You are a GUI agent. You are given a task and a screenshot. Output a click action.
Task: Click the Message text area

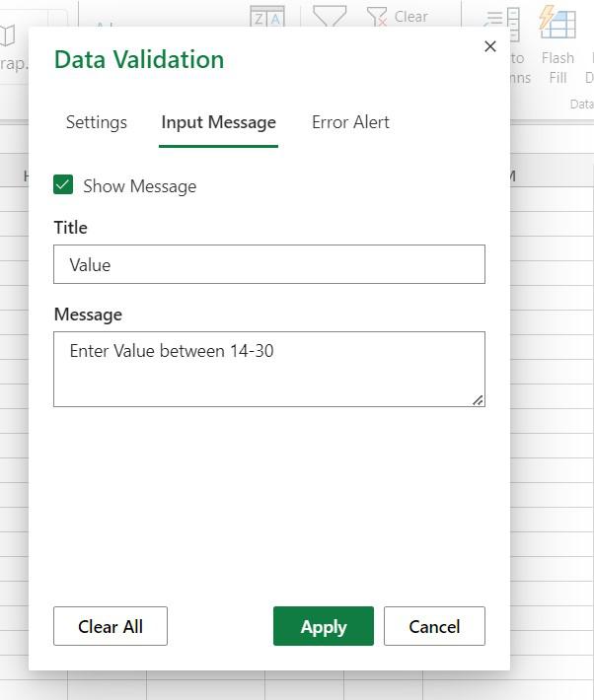point(269,369)
